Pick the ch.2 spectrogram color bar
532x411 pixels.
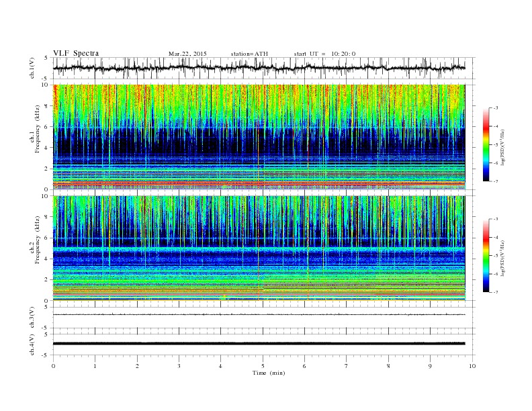(486, 255)
